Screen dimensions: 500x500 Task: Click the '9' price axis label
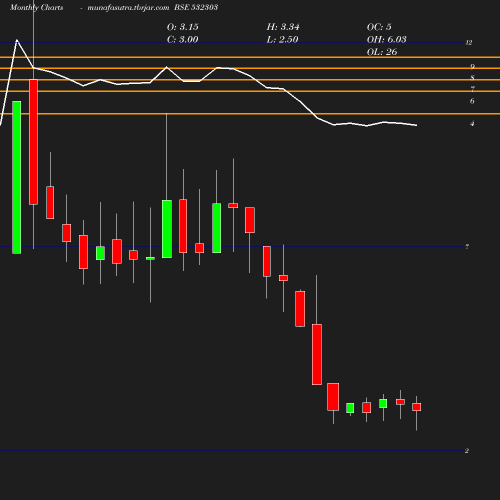pos(472,67)
